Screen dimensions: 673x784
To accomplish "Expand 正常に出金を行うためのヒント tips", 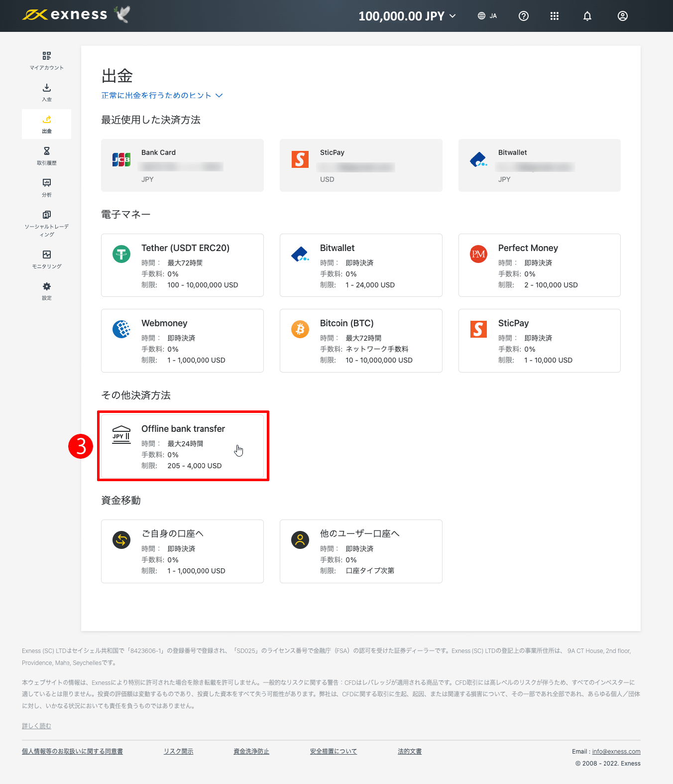I will (x=162, y=95).
